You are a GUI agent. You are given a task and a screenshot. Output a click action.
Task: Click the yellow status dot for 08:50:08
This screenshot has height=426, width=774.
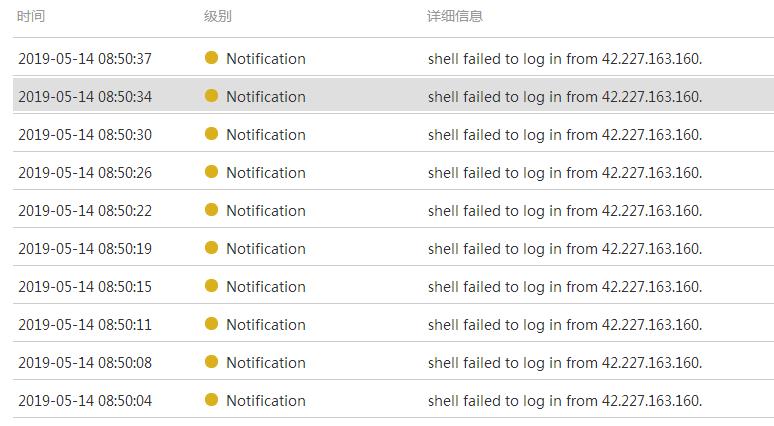(211, 362)
